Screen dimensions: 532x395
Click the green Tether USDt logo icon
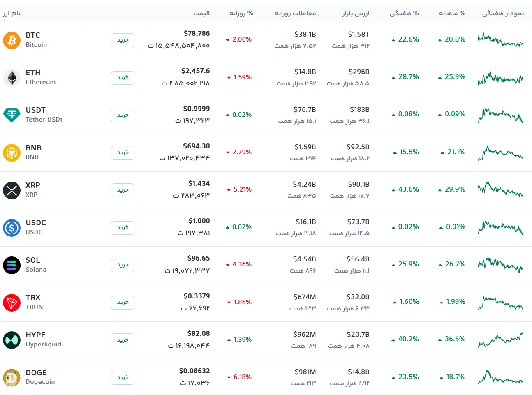[x=12, y=115]
